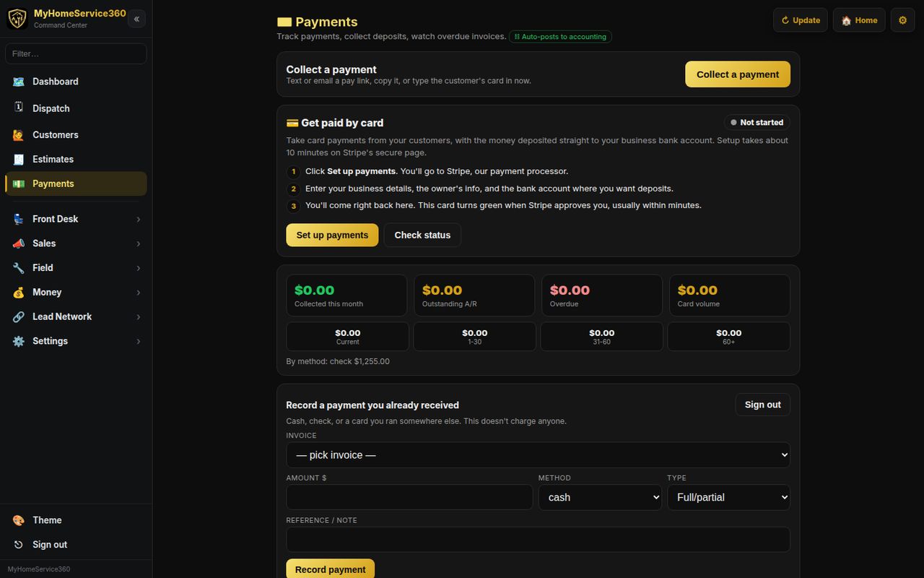Click the Dashboard icon in the sidebar
The width and height of the screenshot is (924, 578).
point(19,82)
